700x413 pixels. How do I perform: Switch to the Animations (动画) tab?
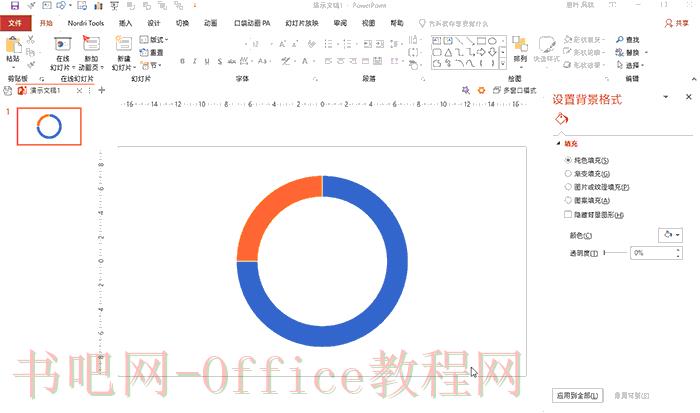click(x=210, y=23)
